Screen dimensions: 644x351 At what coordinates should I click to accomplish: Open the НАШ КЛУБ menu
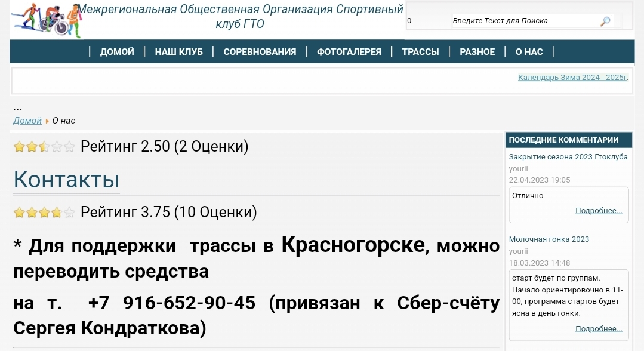(x=178, y=52)
